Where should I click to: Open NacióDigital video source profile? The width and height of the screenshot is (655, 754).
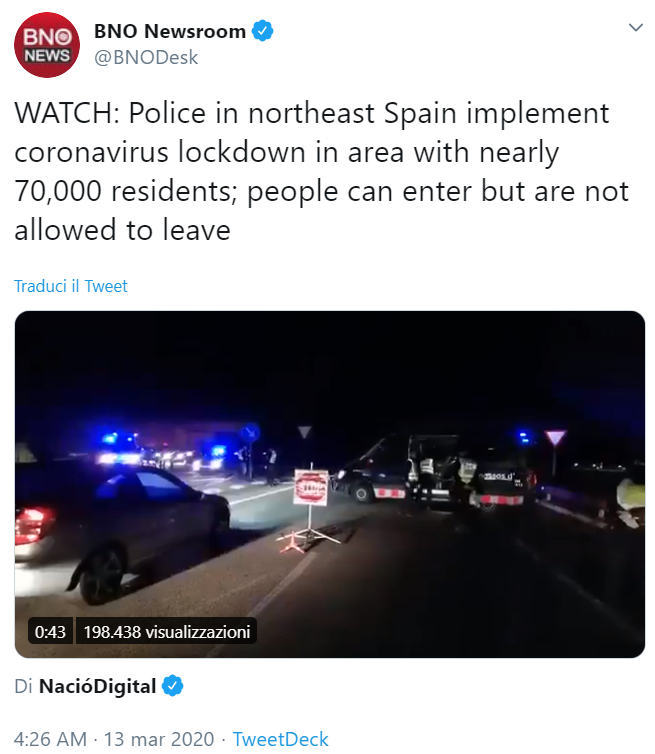point(98,686)
